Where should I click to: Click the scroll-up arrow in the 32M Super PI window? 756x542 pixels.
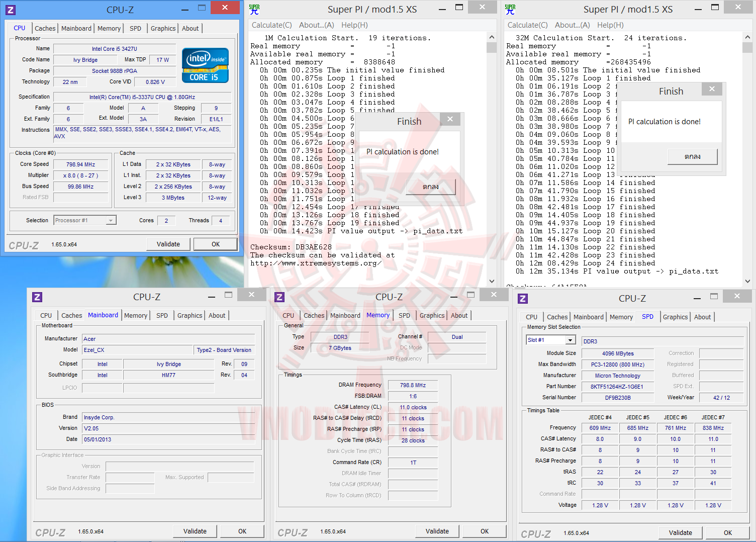(747, 37)
